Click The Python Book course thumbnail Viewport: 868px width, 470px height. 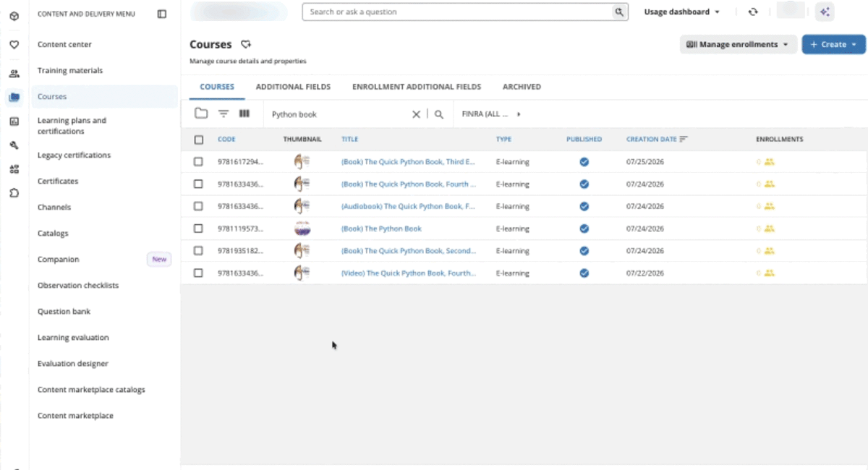(x=302, y=228)
